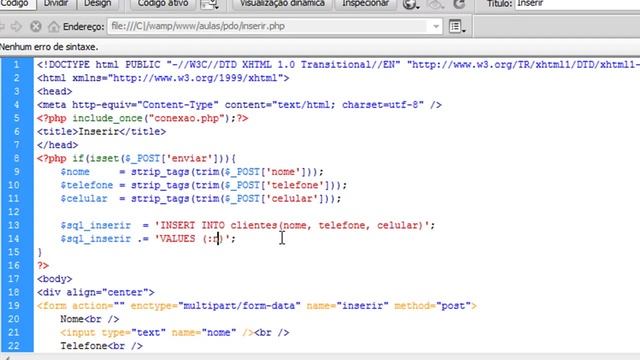The image size is (640, 360).
Task: Switch to the Dividir split view
Action: coord(56,4)
